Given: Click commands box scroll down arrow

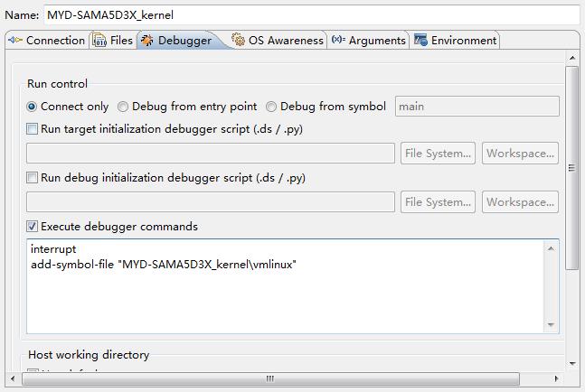Looking at the screenshot, I should tap(551, 324).
